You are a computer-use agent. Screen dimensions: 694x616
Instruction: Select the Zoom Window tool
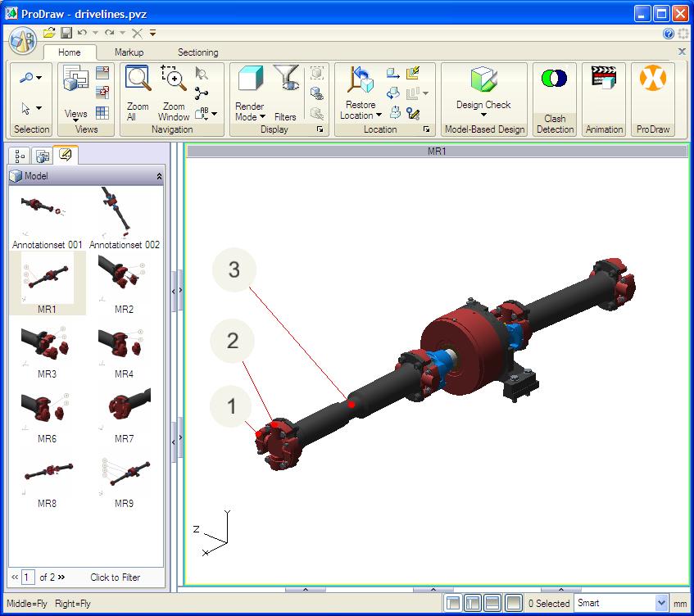[x=174, y=80]
